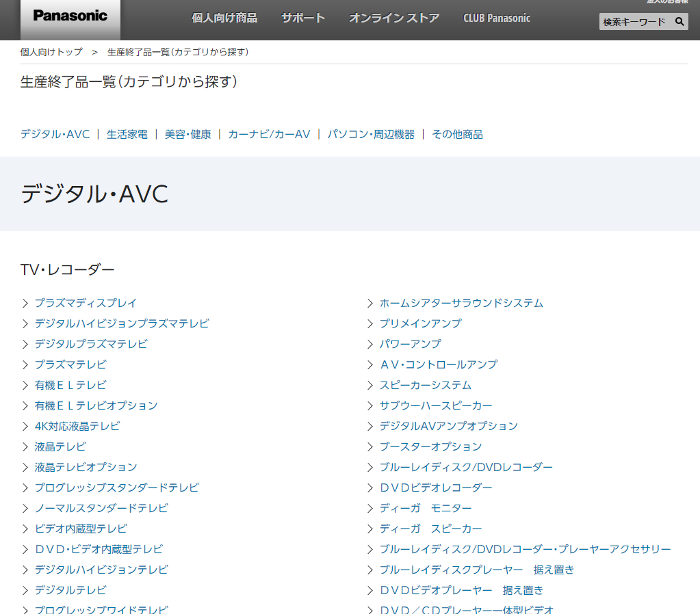This screenshot has height=614, width=700.
Task: Jump to the 美容・健康 category
Action: coord(188,135)
